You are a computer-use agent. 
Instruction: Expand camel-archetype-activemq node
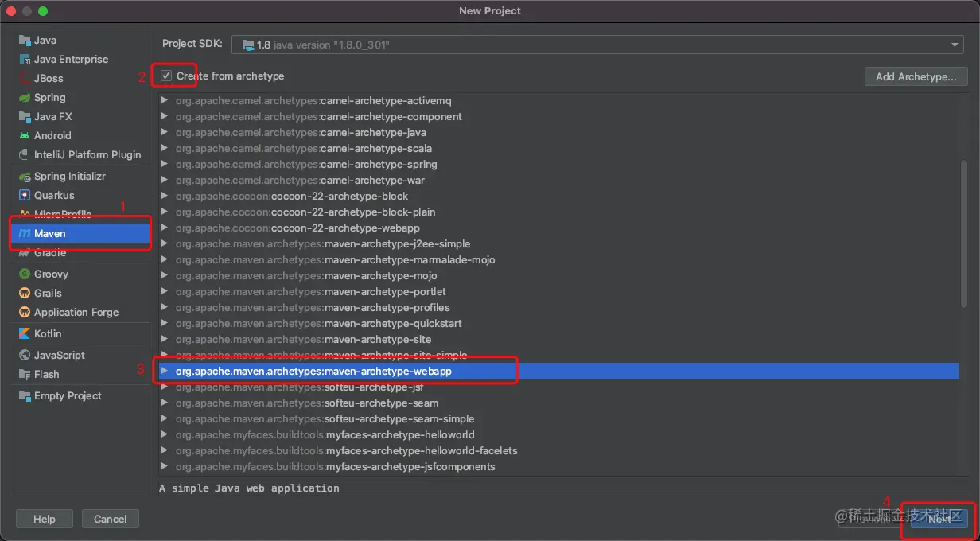(165, 100)
